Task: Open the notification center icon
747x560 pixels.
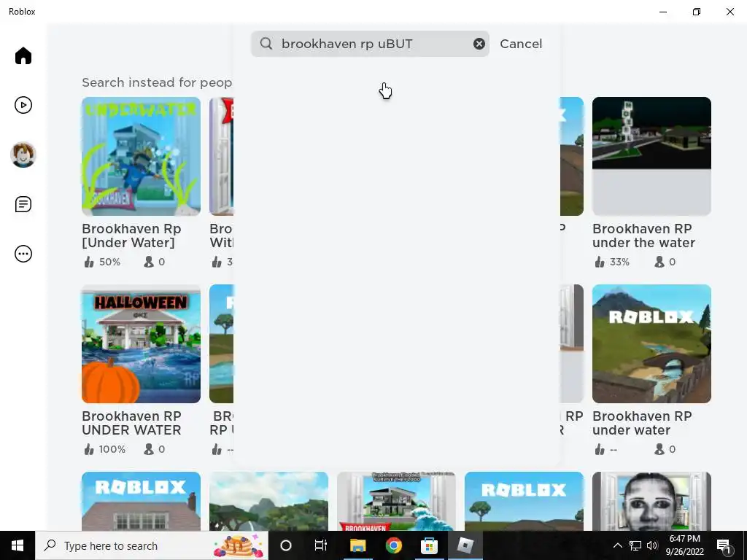Action: (724, 545)
